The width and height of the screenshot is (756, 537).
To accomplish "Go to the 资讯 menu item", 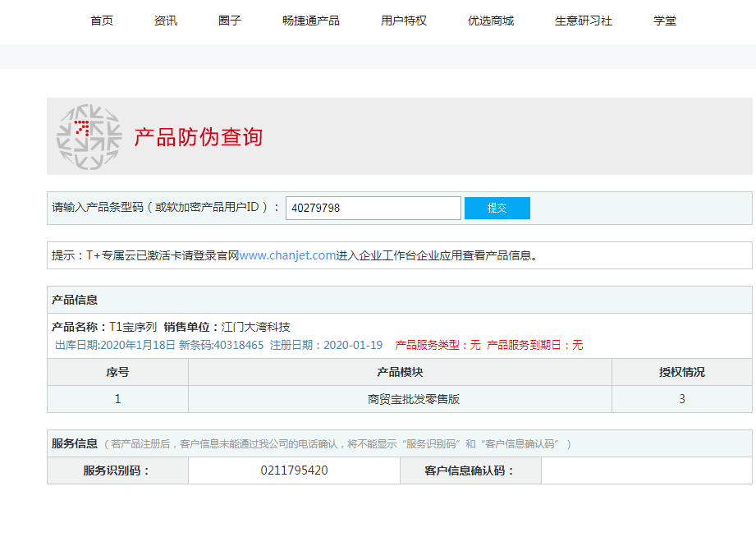I will click(166, 21).
